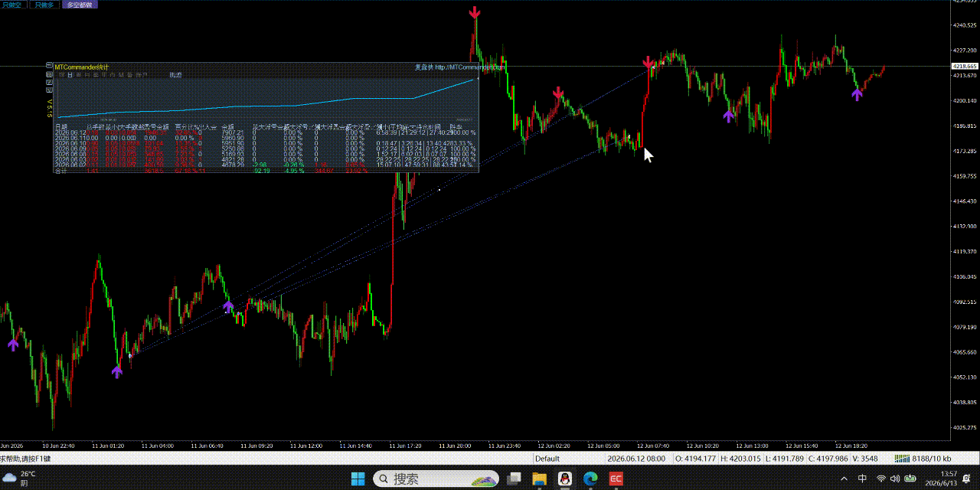Click the O: 4194.177 open price in the status bar
Image resolution: width=980 pixels, height=490 pixels.
tap(695, 459)
